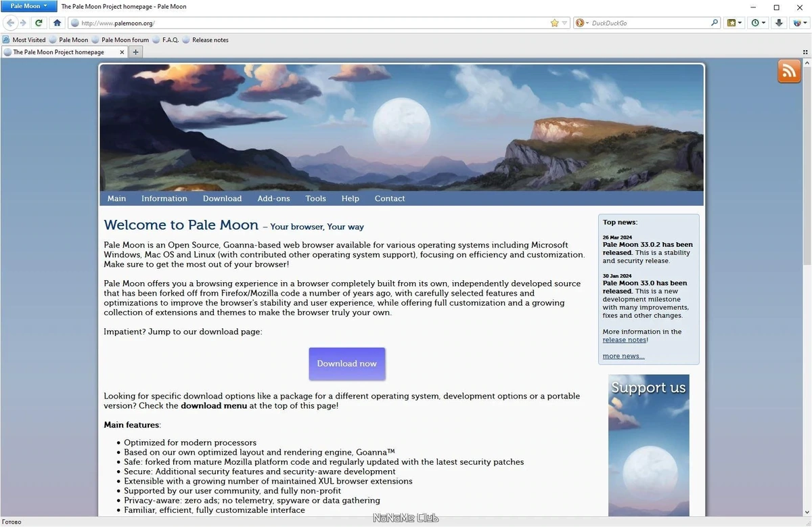Open the Help navigation menu item
Screen dimensions: 812x527
click(351, 198)
